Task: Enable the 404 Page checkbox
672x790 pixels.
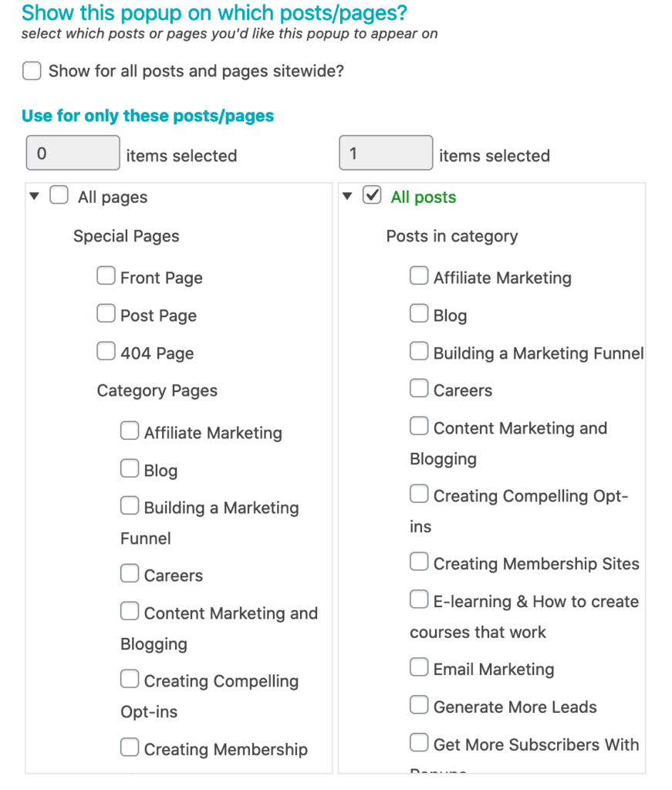Action: tap(106, 352)
